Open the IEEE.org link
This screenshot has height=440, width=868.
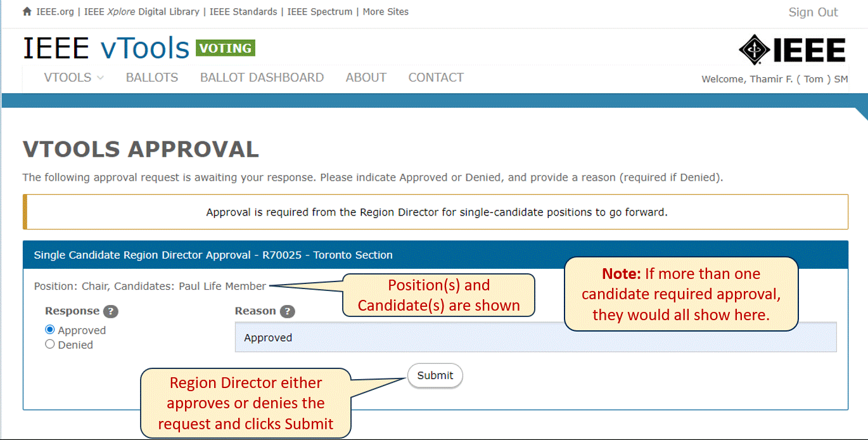pos(55,11)
